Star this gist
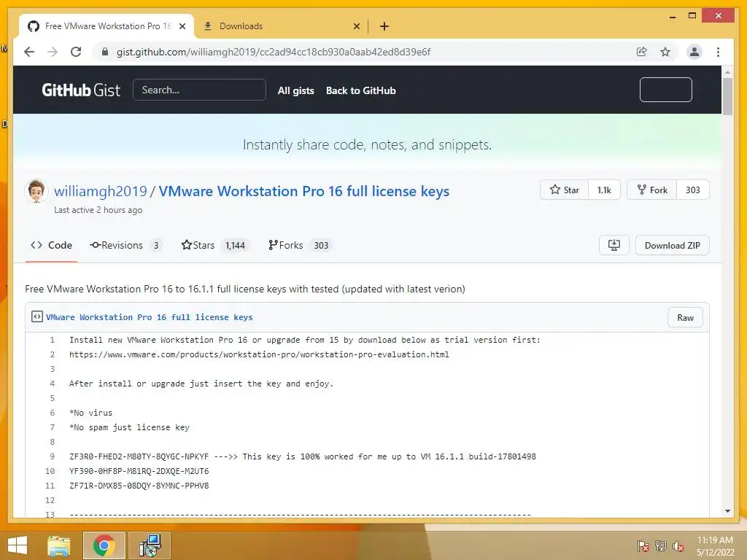 pyautogui.click(x=565, y=190)
